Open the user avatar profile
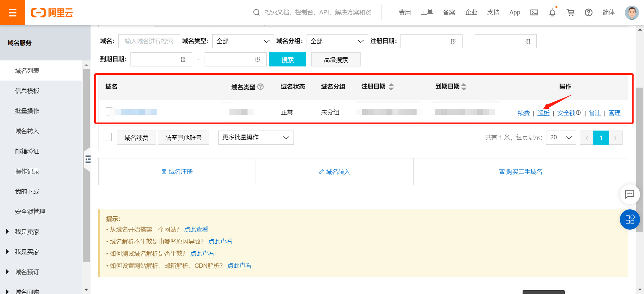The width and height of the screenshot is (644, 294). 632,13
